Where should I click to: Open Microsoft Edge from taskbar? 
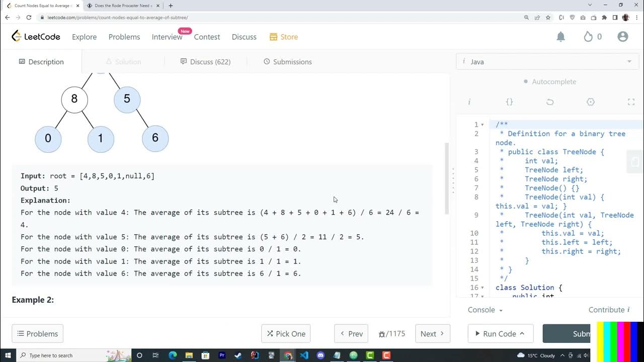[172, 355]
